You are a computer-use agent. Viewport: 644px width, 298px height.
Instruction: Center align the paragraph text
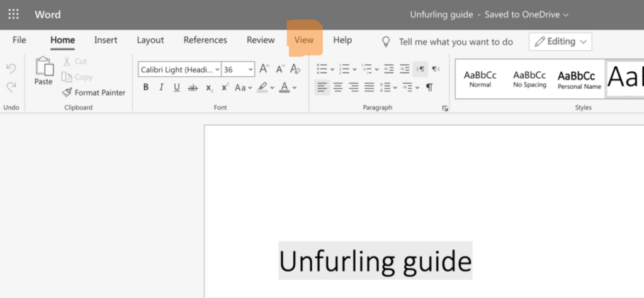tap(338, 87)
